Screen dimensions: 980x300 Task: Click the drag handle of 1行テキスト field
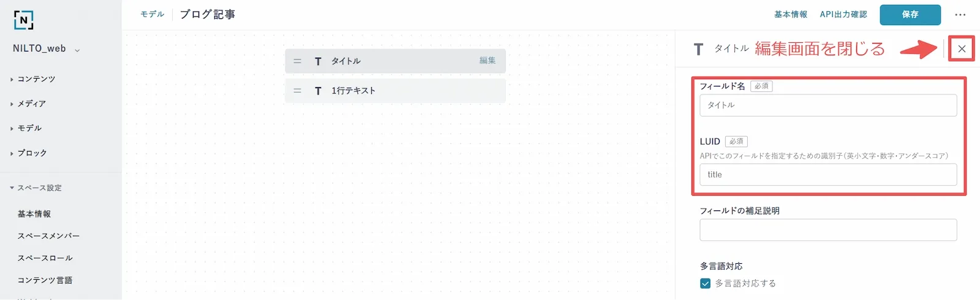coord(297,91)
